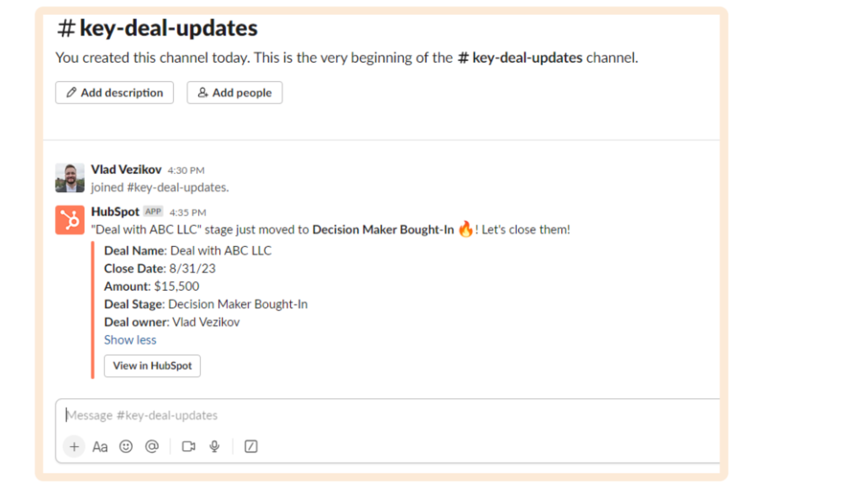This screenshot has height=488, width=868.
Task: Open the Vlad Vezikov sender name
Action: 126,169
